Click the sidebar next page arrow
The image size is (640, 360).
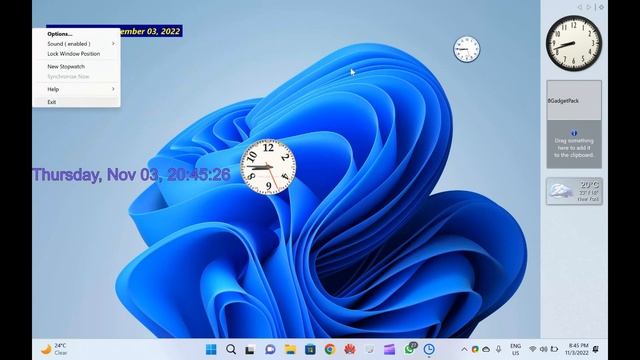[x=589, y=7]
